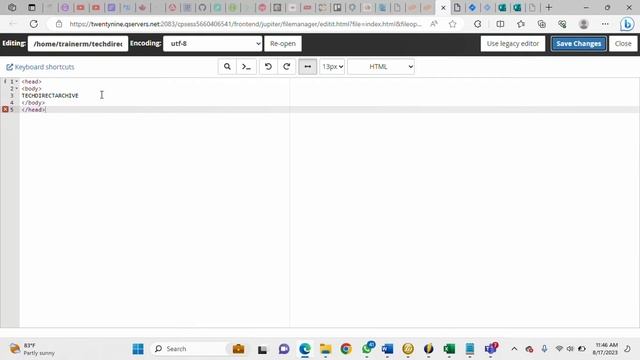Click the TECHDIRECTARCHIVE text line
The image size is (640, 360).
(x=50, y=96)
